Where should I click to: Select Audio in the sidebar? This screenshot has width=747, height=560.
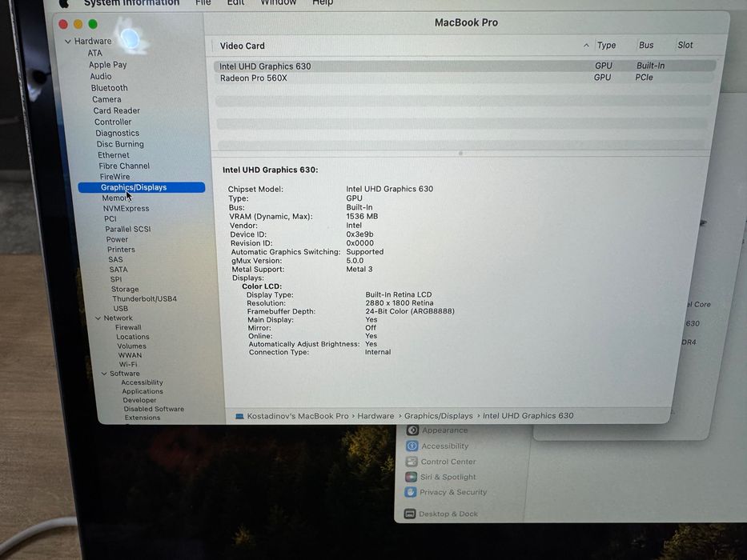101,76
